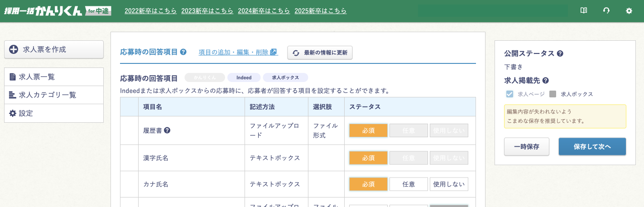Open 求人カテゴリ一覧 in the sidebar
644x207 pixels.
[54, 95]
